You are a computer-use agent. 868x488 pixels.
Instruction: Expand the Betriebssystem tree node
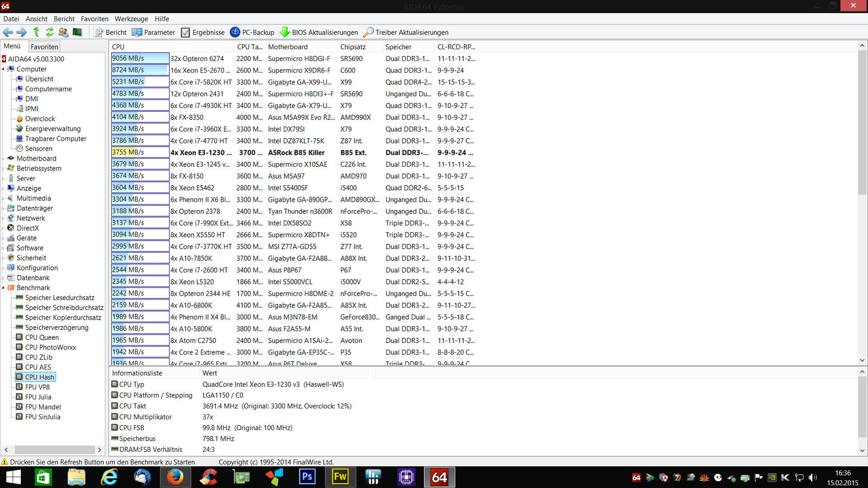pyautogui.click(x=3, y=169)
